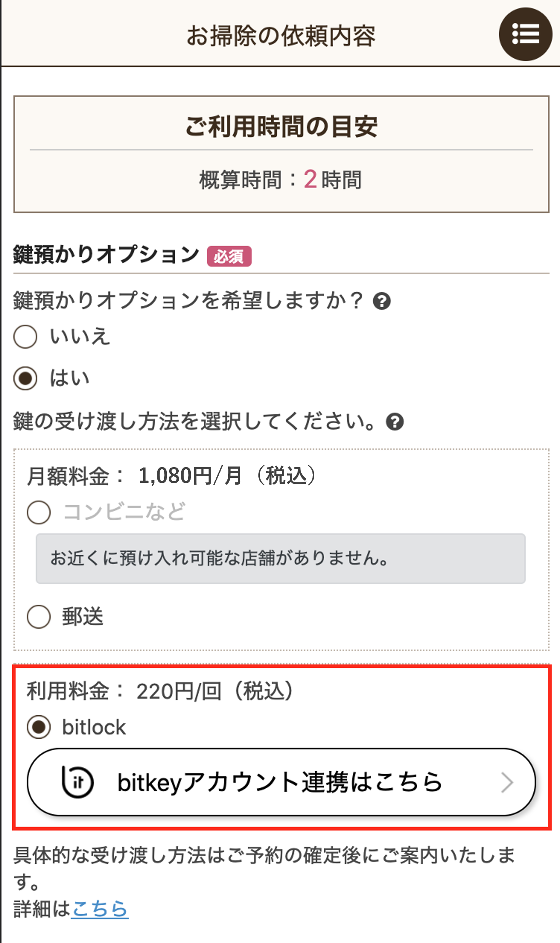Choose the 郵送 radio option

pyautogui.click(x=39, y=616)
